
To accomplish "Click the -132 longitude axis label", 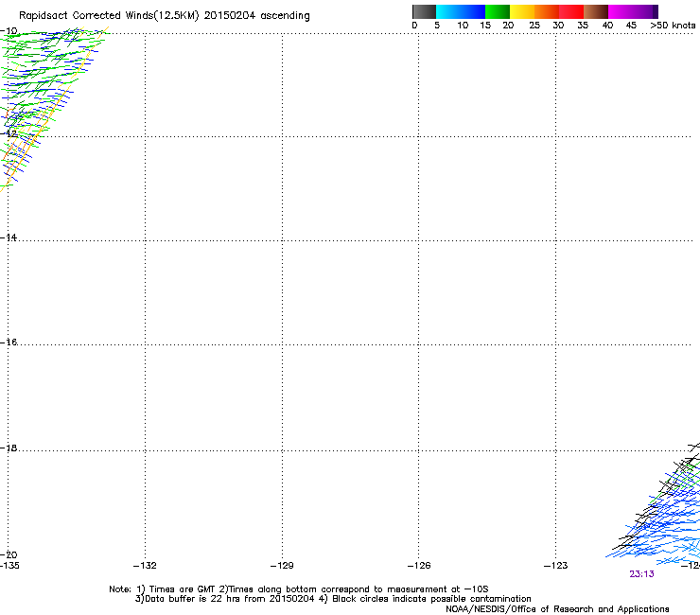I will pos(145,566).
